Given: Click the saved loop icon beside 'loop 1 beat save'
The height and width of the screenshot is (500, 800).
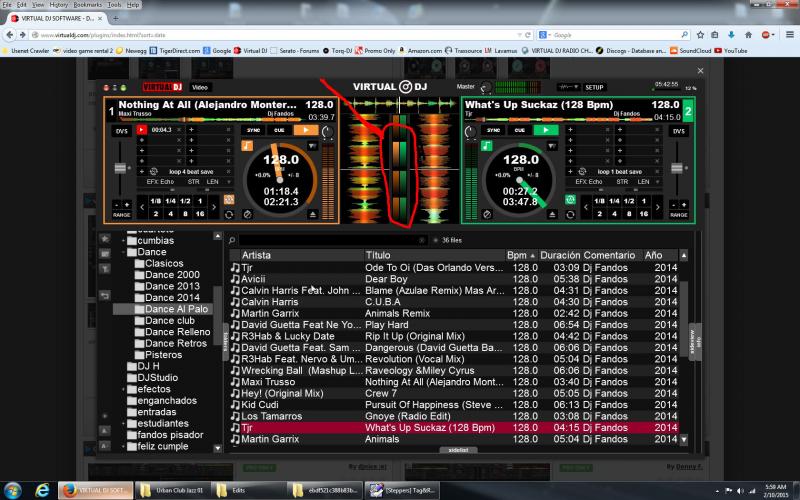Looking at the screenshot, I should (582, 171).
